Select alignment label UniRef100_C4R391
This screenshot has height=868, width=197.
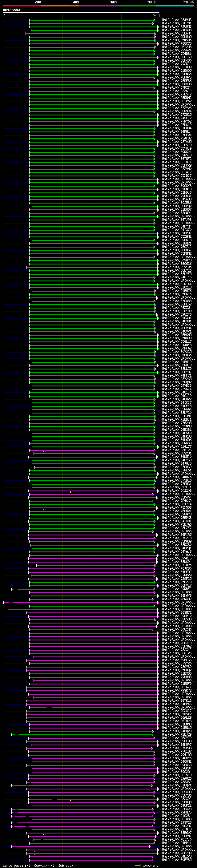point(177,321)
